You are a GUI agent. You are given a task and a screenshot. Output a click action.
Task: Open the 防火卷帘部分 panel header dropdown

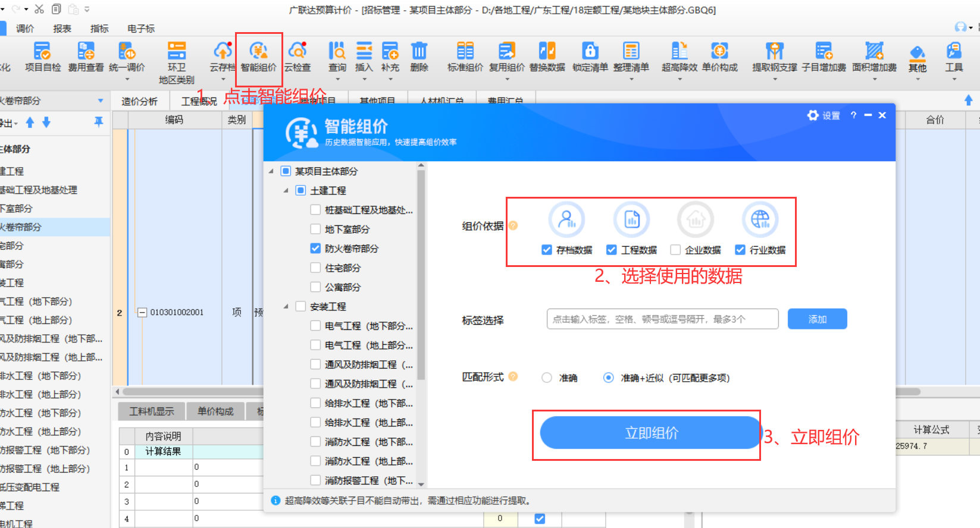pos(101,100)
